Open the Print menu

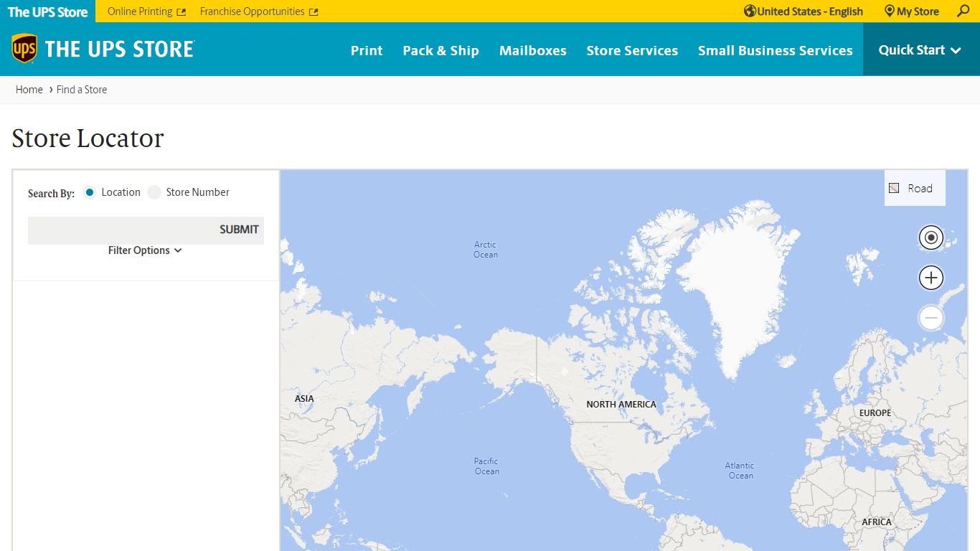point(367,50)
